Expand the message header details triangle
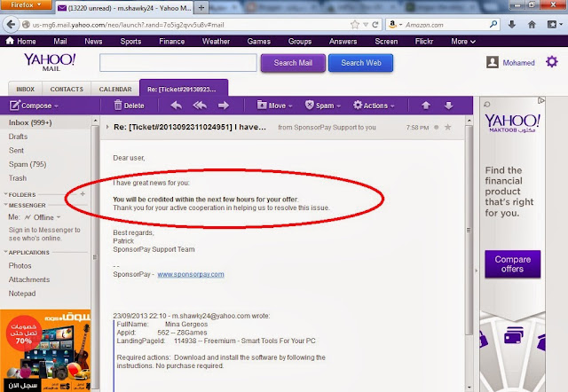Viewport: 568px width, 392px height. click(x=107, y=127)
